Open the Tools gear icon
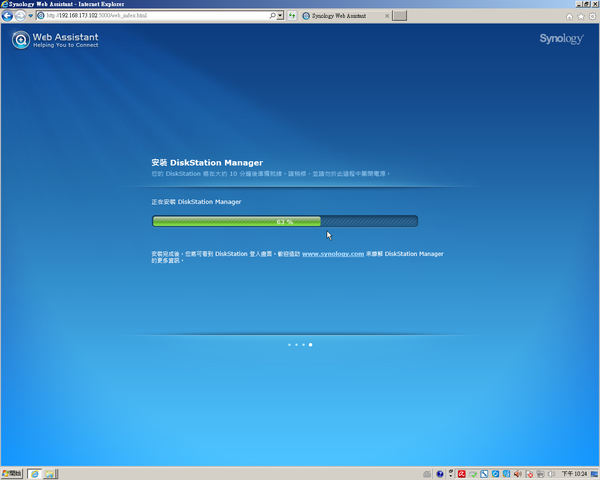Screen dimensions: 600x480 tap(592, 16)
